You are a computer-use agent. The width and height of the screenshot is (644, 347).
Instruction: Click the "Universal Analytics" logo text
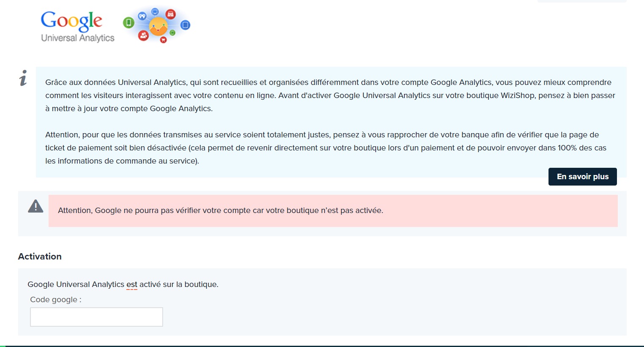tap(78, 38)
